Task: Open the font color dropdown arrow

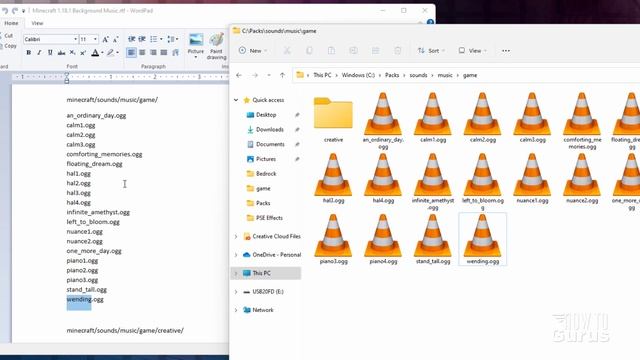Action: pyautogui.click(x=102, y=53)
